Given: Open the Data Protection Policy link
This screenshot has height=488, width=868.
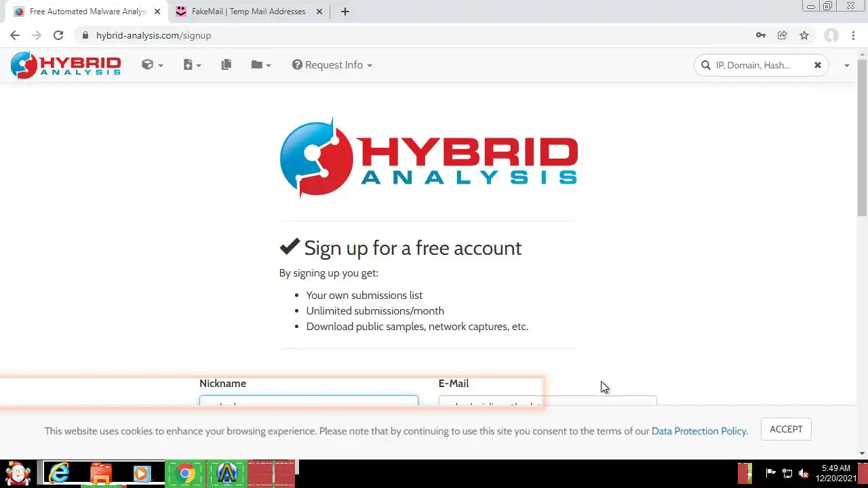Looking at the screenshot, I should [x=699, y=431].
